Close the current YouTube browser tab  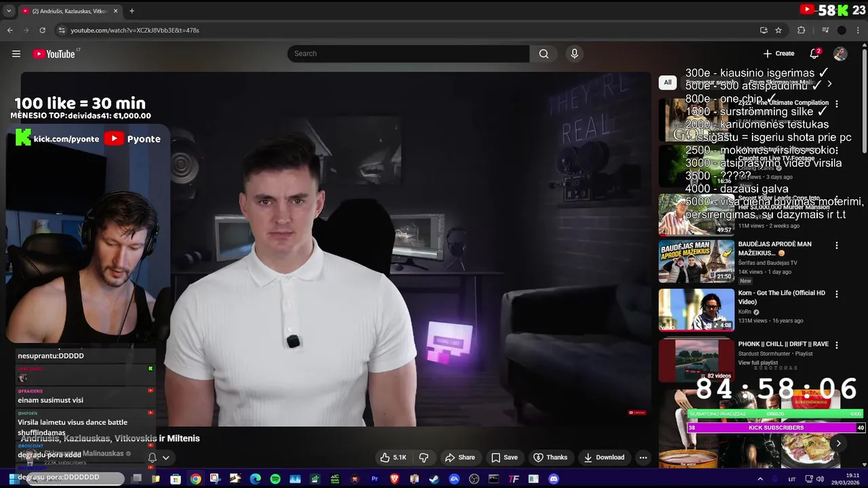(x=115, y=11)
